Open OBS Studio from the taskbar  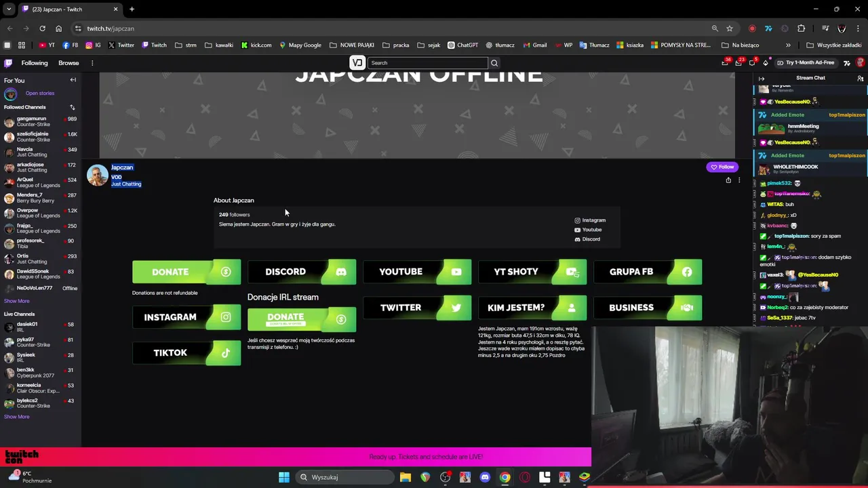click(x=446, y=477)
